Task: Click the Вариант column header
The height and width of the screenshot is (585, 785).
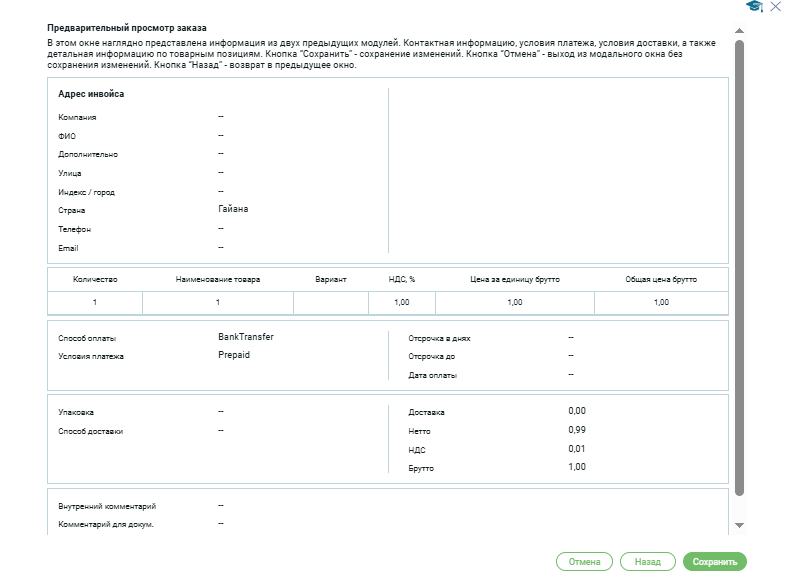Action: [x=330, y=279]
